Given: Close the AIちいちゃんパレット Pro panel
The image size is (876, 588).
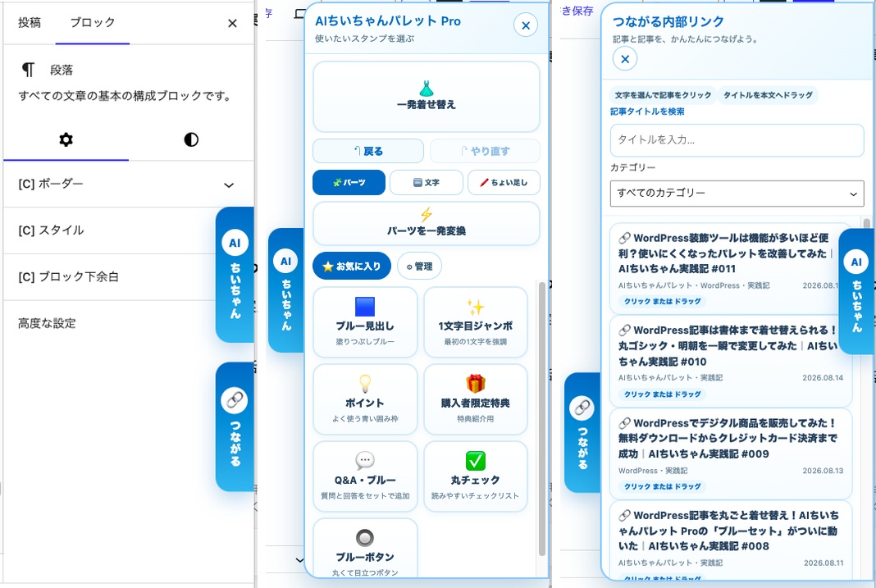Looking at the screenshot, I should point(526,25).
